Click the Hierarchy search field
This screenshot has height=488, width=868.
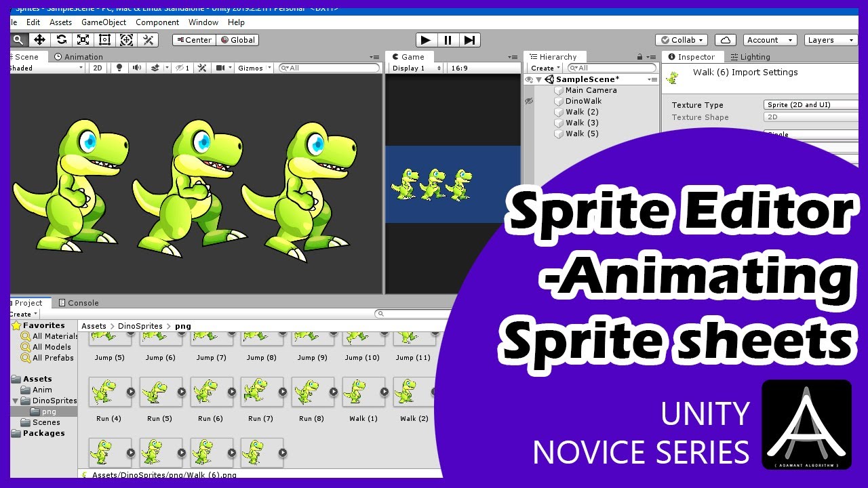[612, 68]
